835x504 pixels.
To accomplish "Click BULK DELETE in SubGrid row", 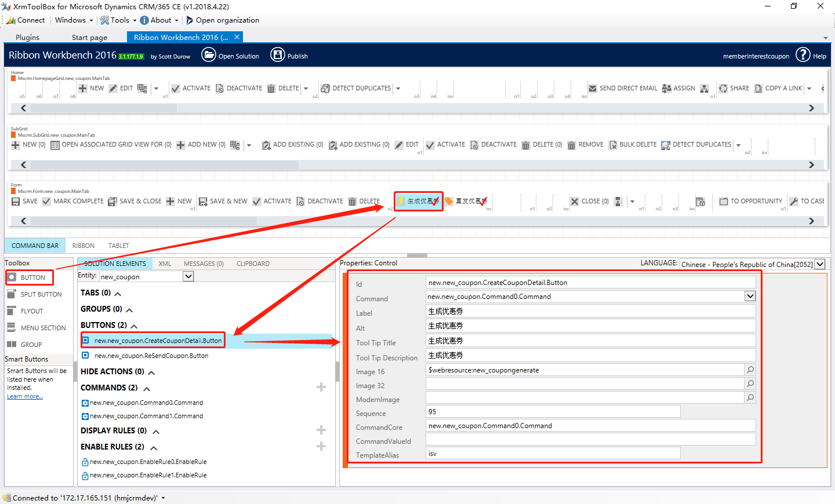I will point(633,145).
